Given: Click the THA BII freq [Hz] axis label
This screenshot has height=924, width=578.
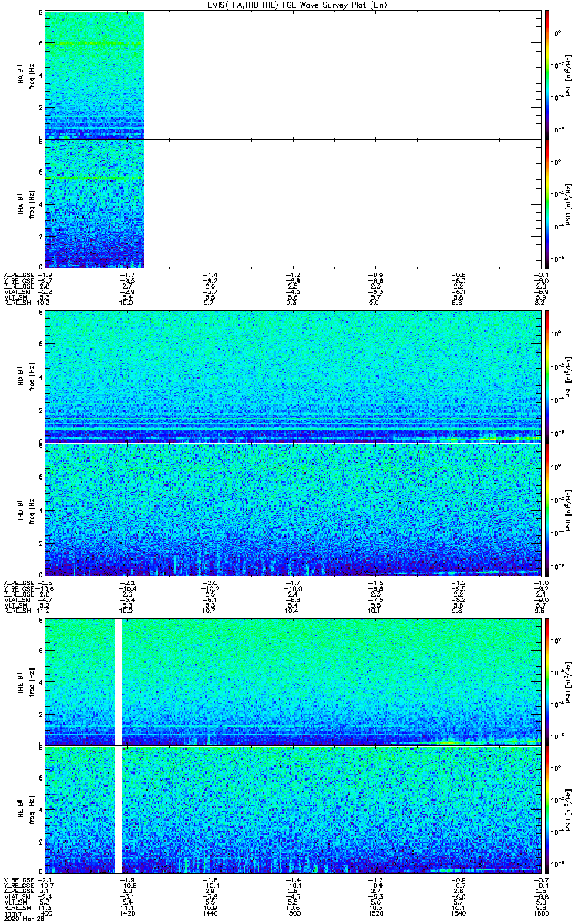Looking at the screenshot, I should pos(31,204).
